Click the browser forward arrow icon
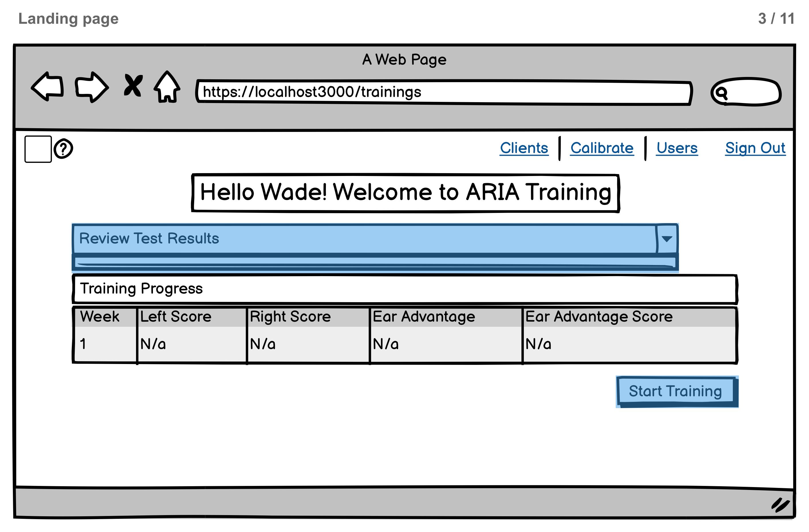The height and width of the screenshot is (532, 809). tap(91, 87)
